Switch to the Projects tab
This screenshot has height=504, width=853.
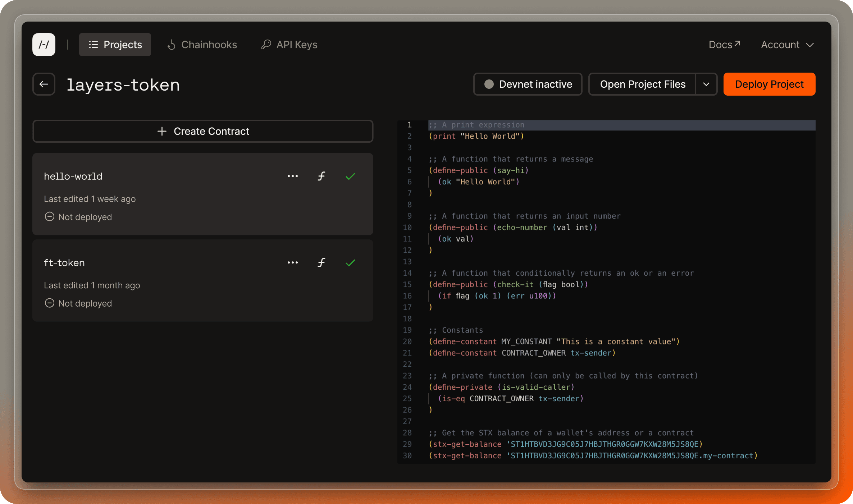tap(115, 45)
